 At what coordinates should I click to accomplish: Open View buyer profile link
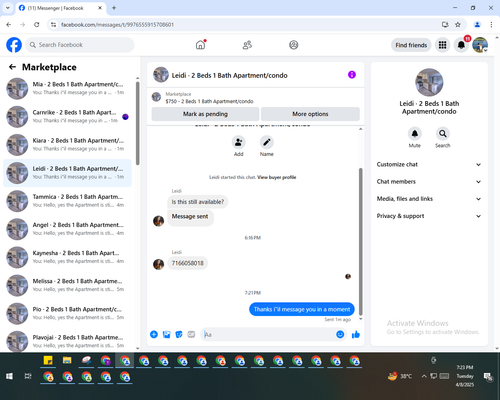click(x=277, y=177)
